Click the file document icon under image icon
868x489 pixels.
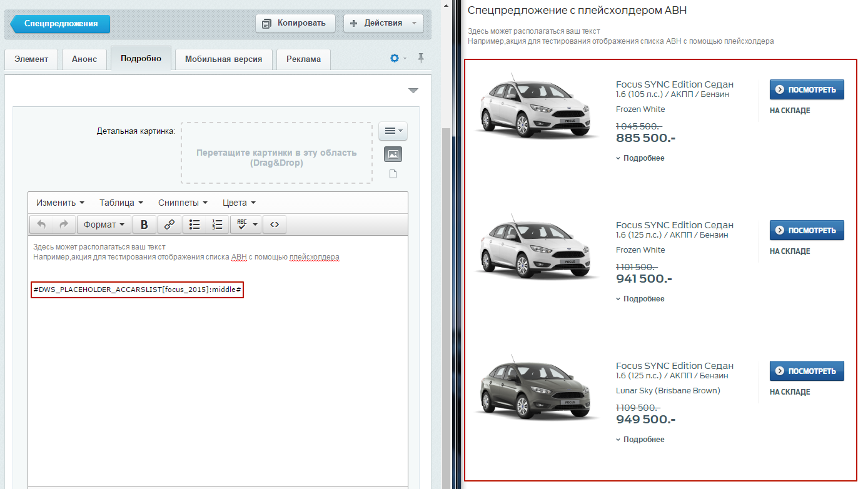point(393,174)
